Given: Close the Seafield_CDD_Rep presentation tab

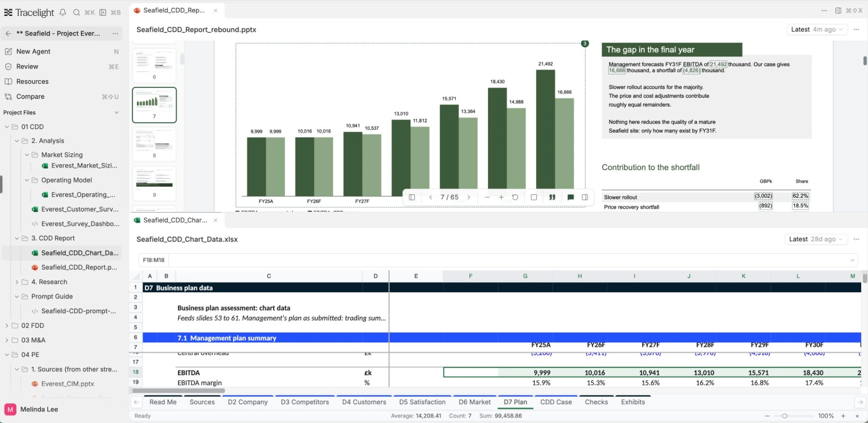Looking at the screenshot, I should (x=216, y=11).
